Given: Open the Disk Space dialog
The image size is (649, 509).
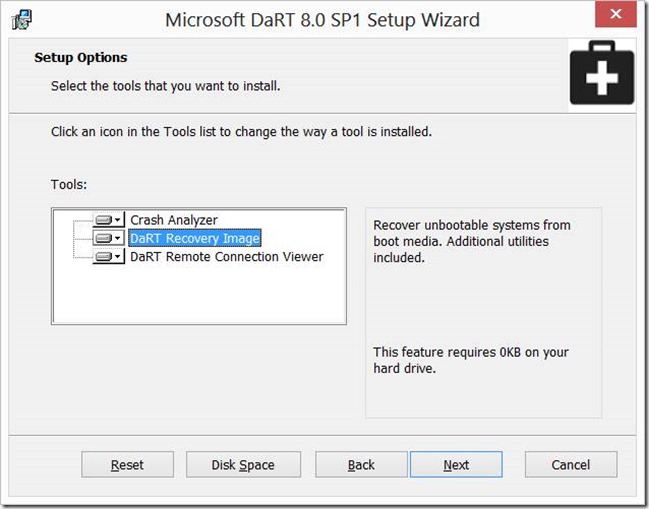Looking at the screenshot, I should pos(243,465).
